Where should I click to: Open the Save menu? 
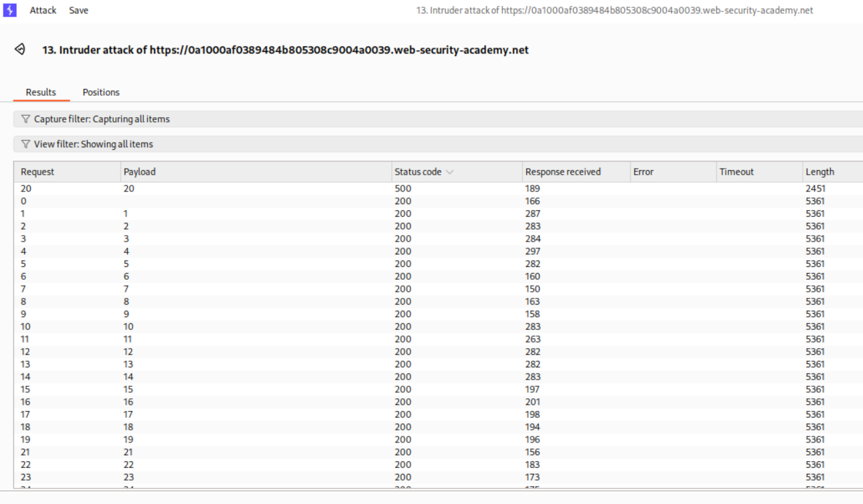click(x=78, y=9)
